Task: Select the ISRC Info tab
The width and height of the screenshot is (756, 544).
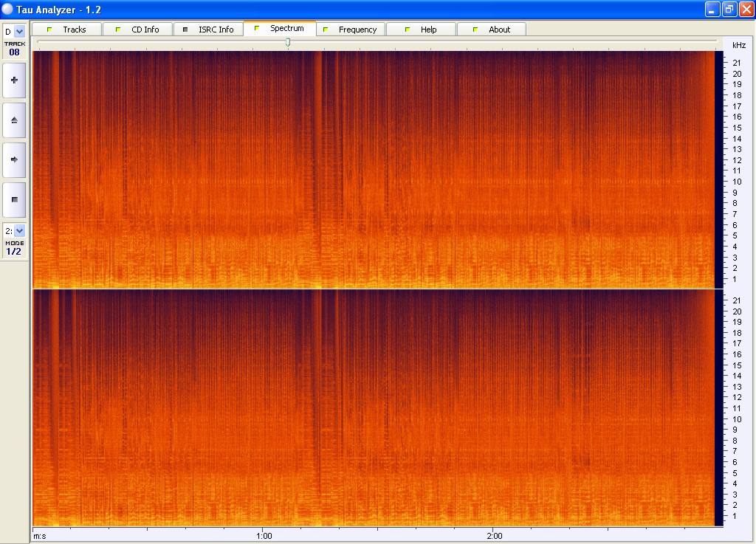Action: click(x=208, y=30)
